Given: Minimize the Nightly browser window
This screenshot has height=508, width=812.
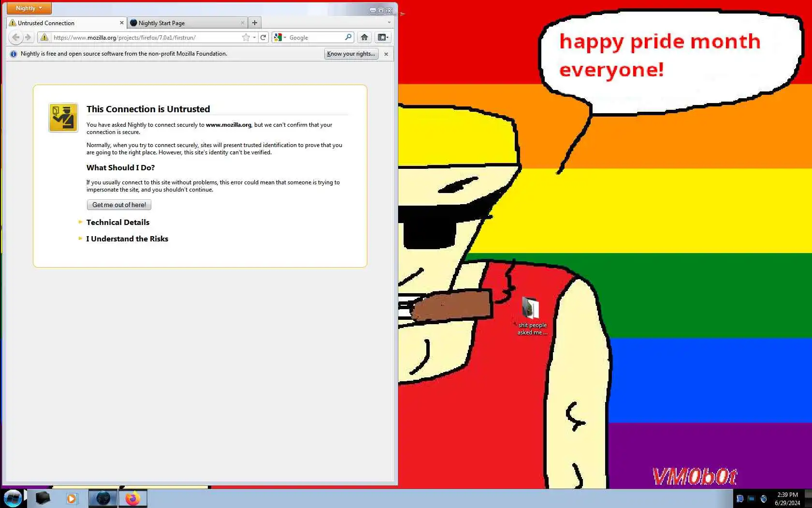Looking at the screenshot, I should pyautogui.click(x=373, y=10).
